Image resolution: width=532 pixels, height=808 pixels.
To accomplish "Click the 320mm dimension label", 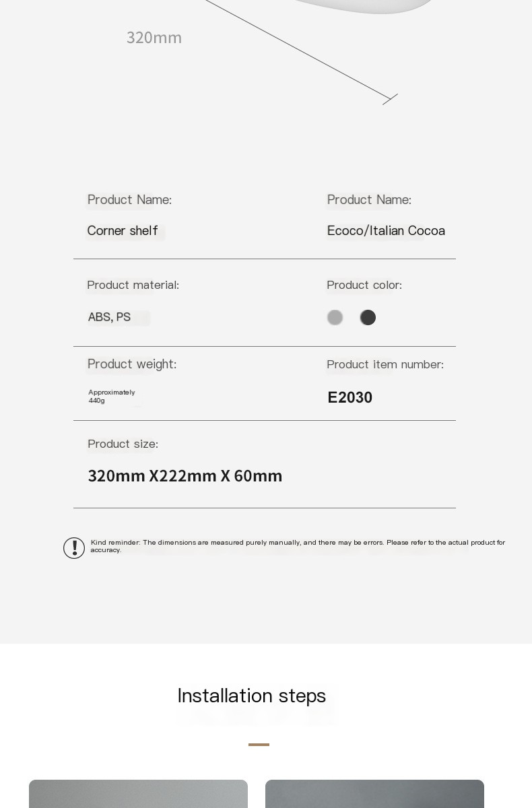I will click(154, 38).
